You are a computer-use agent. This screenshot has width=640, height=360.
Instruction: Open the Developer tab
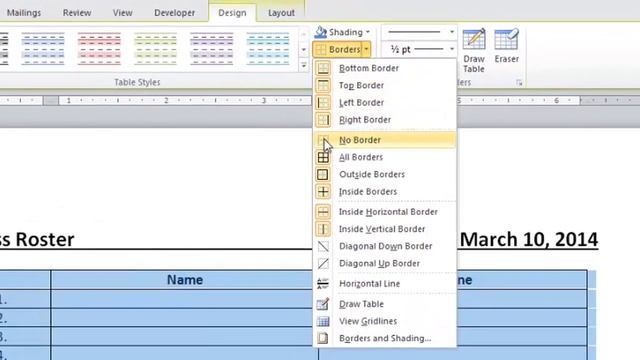pos(174,13)
